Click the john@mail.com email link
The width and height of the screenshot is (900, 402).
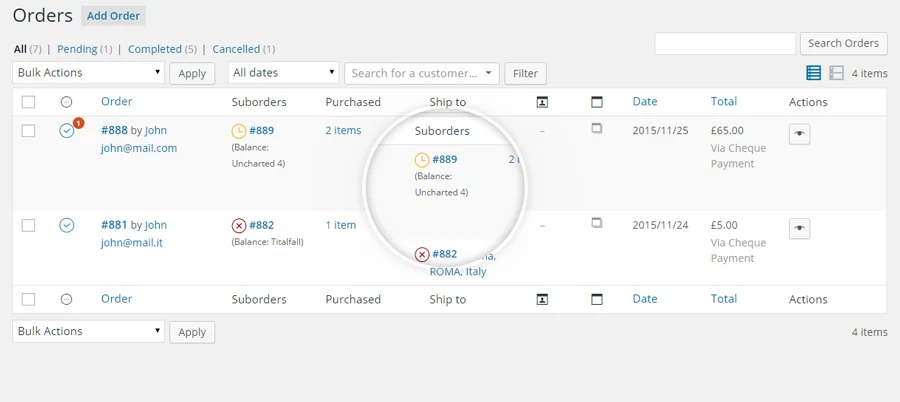[x=139, y=148]
